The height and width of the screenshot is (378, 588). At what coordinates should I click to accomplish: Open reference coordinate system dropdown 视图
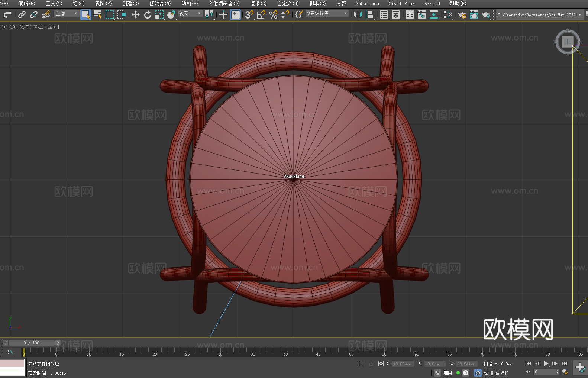coord(190,13)
